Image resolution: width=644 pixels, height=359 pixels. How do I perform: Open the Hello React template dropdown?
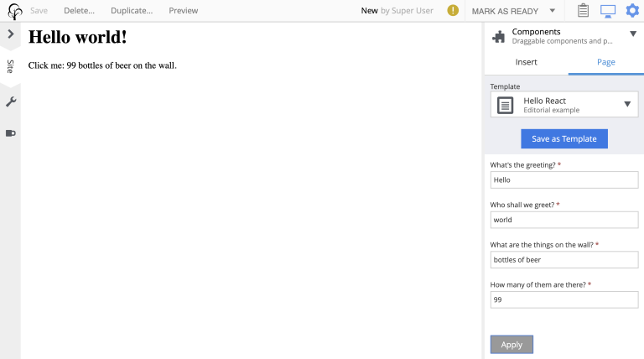coord(627,105)
